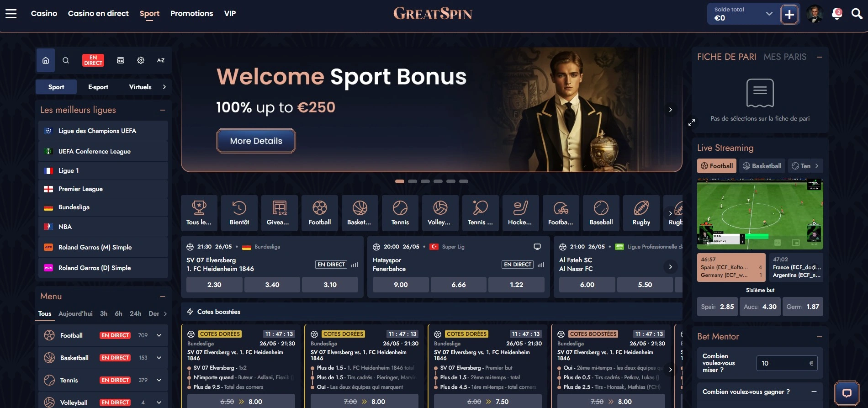Open sportsbook settings gear icon
Screen dimensions: 868x408
[141, 60]
